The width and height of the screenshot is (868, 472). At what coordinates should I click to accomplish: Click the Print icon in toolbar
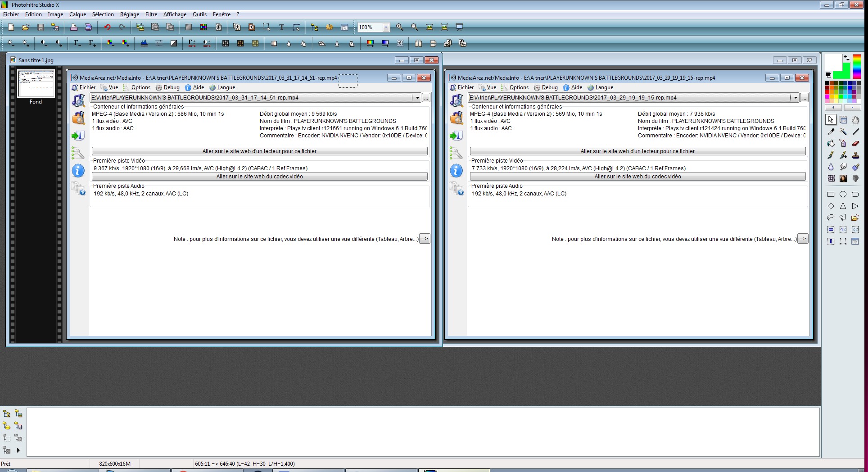click(x=73, y=27)
